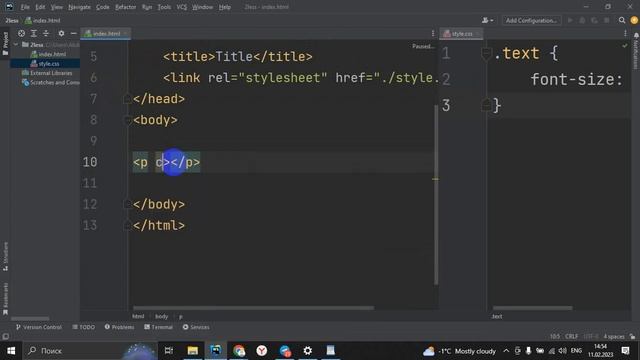
Task: Click the Debug bug icon in toolbar
Action: pyautogui.click(x=582, y=20)
